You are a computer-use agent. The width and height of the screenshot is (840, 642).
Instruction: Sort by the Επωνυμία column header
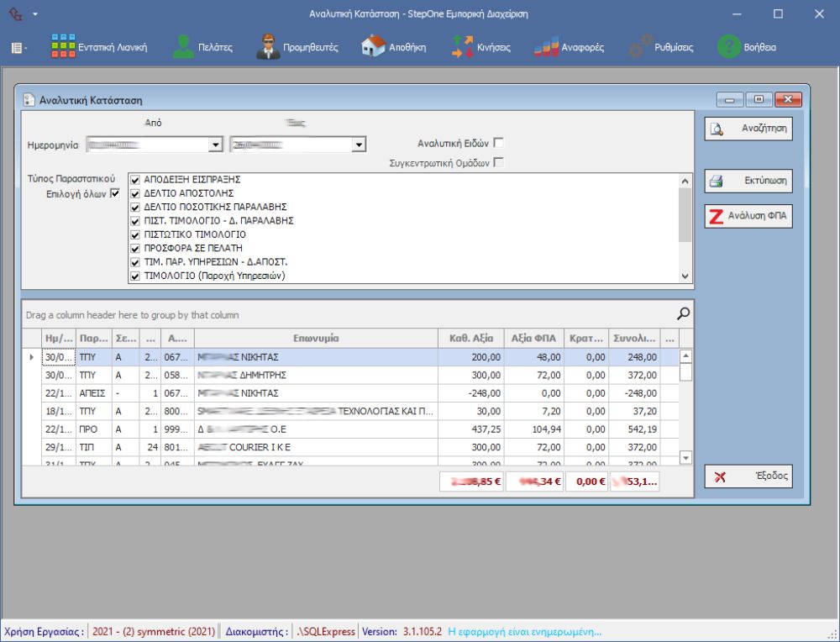point(316,339)
